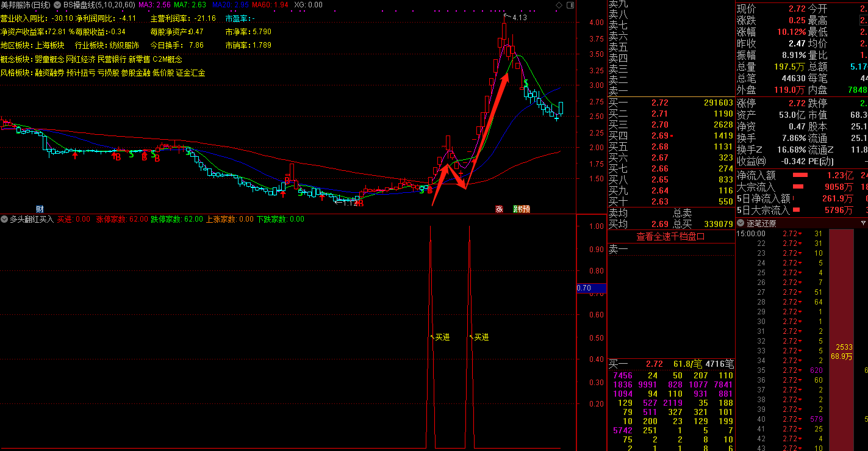The height and width of the screenshot is (451, 868).
Task: Click the 买十 price 2.63
Action: 660,202
